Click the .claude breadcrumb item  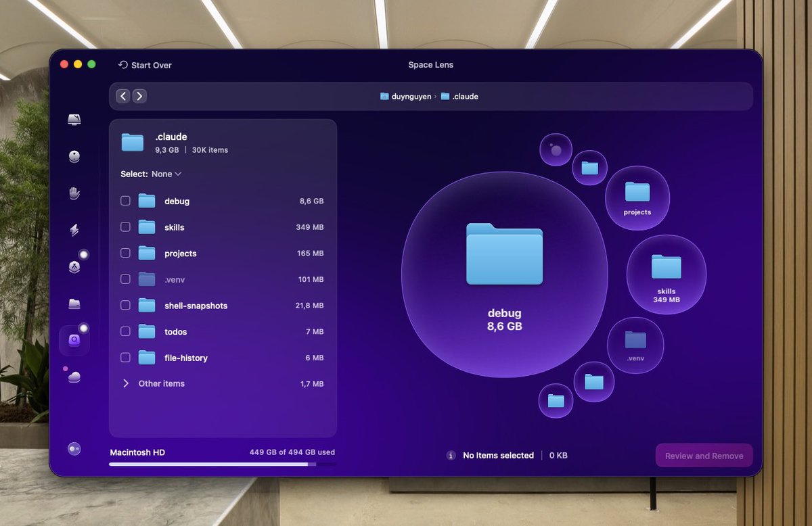[x=459, y=97]
